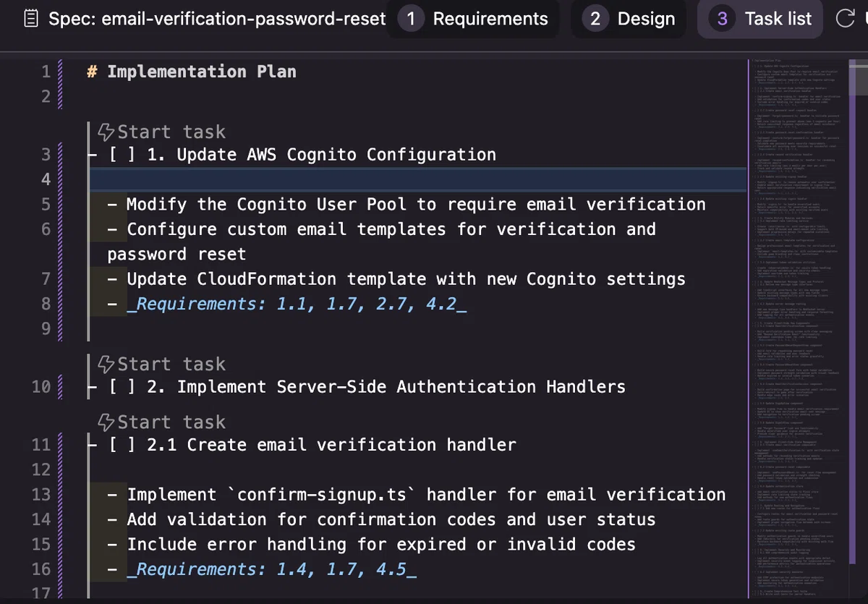Click 'Requirements: 1.4, 1.7, 4.5' text

[x=272, y=569]
